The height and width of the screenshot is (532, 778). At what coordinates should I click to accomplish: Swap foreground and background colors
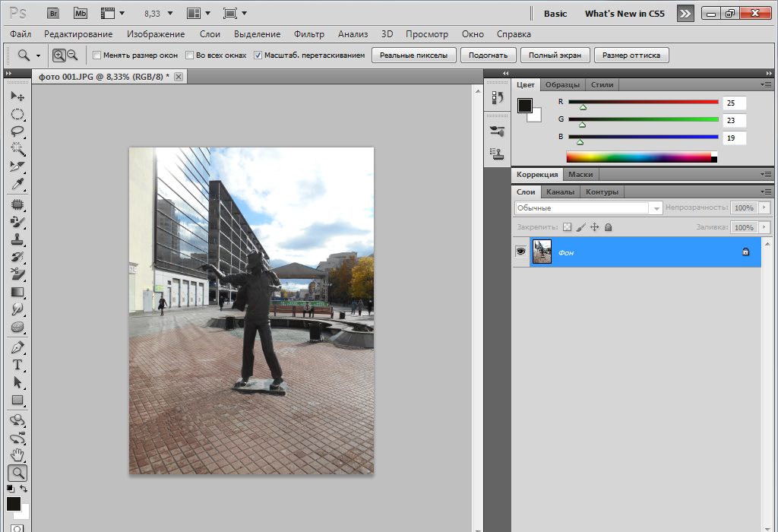coord(24,489)
